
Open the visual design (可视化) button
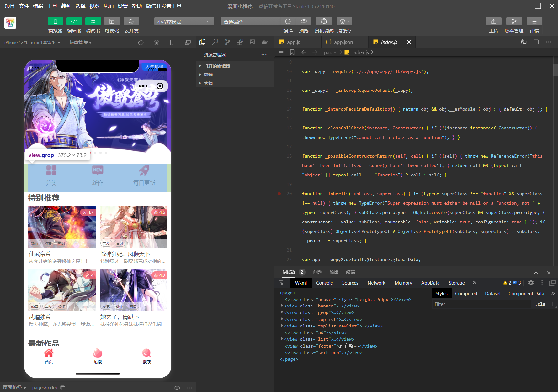click(112, 21)
